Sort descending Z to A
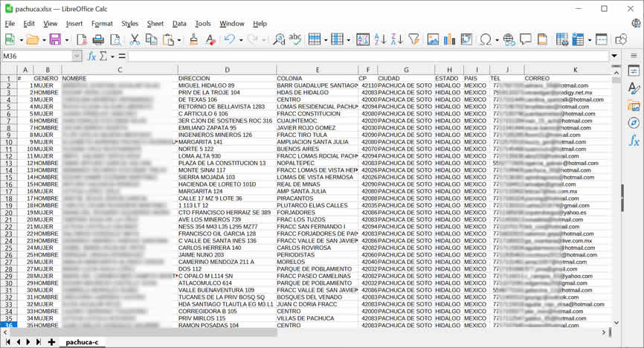644x348 pixels. point(397,39)
